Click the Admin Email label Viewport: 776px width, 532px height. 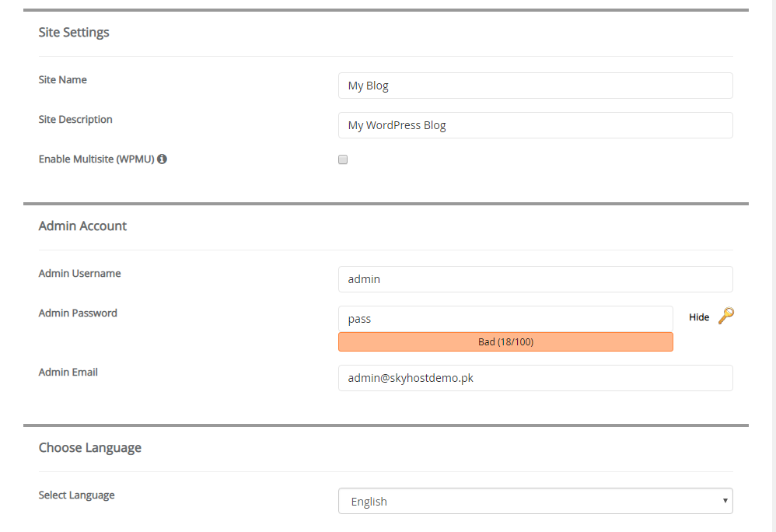coord(68,372)
